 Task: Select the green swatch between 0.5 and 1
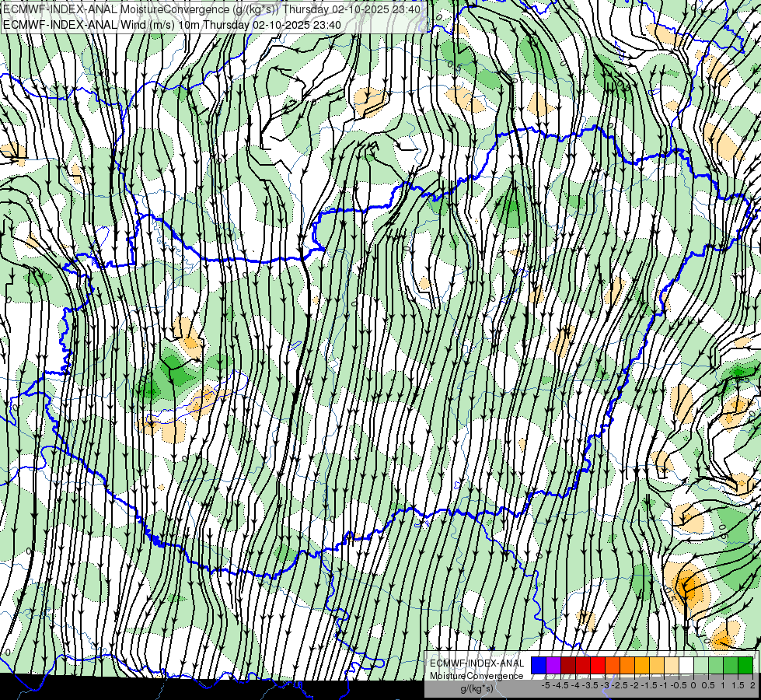coord(716,665)
